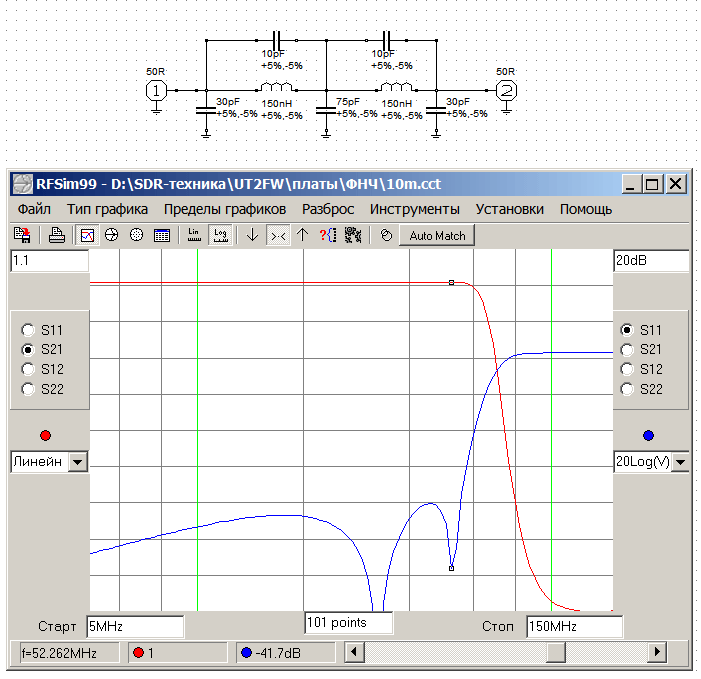
Task: Open the Инструменты menu
Action: pyautogui.click(x=414, y=209)
